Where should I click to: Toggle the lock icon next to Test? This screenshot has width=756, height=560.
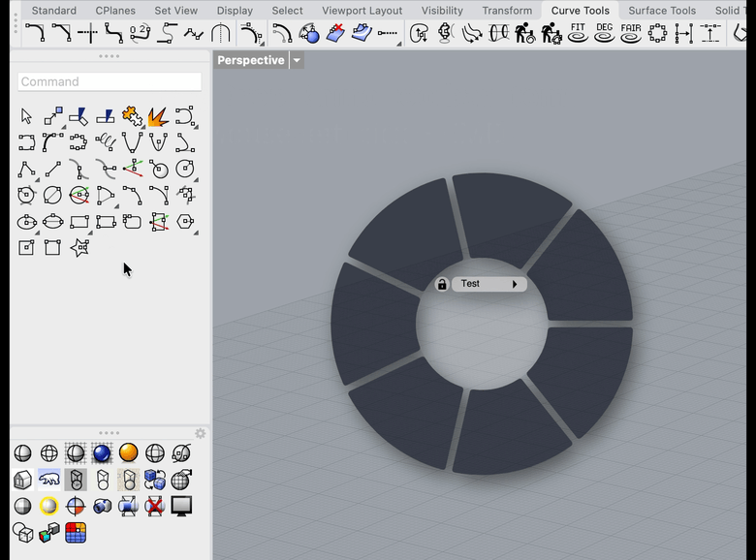click(442, 284)
